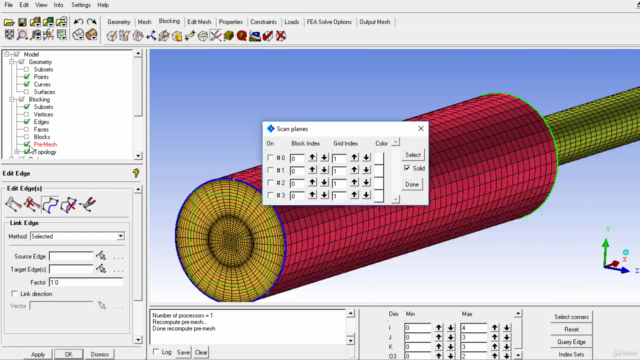Enable the #0 scan plane checkbox

270,158
